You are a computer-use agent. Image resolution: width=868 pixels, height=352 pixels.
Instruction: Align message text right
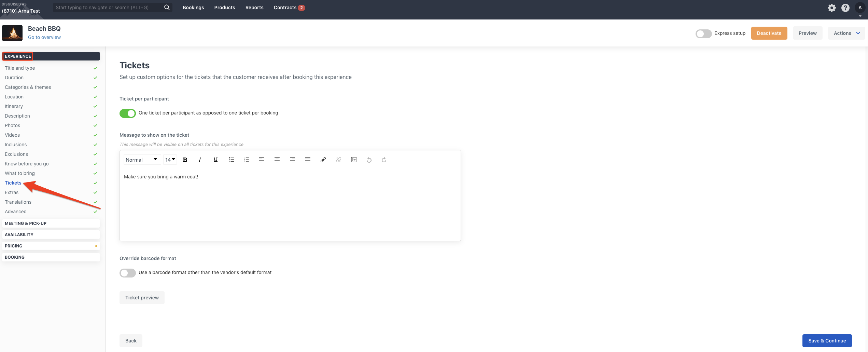tap(292, 160)
